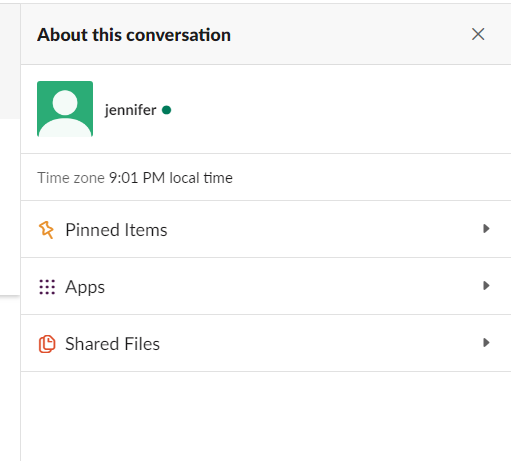Click blank space right of jennifer's name
Image resolution: width=511 pixels, height=461 pixels.
333,109
